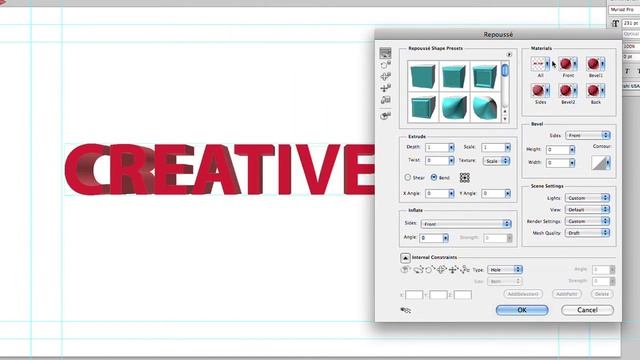This screenshot has height=360, width=640.
Task: Open the Bevel Sides dropdown
Action: click(x=588, y=135)
